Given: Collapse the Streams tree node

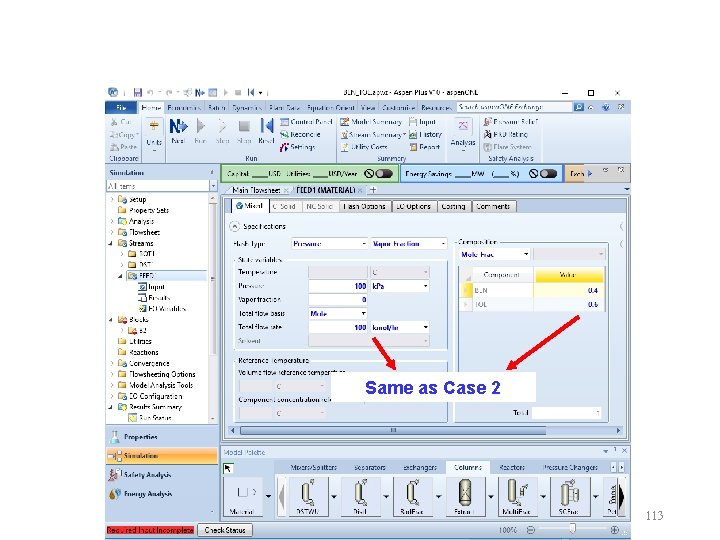Looking at the screenshot, I should point(111,243).
